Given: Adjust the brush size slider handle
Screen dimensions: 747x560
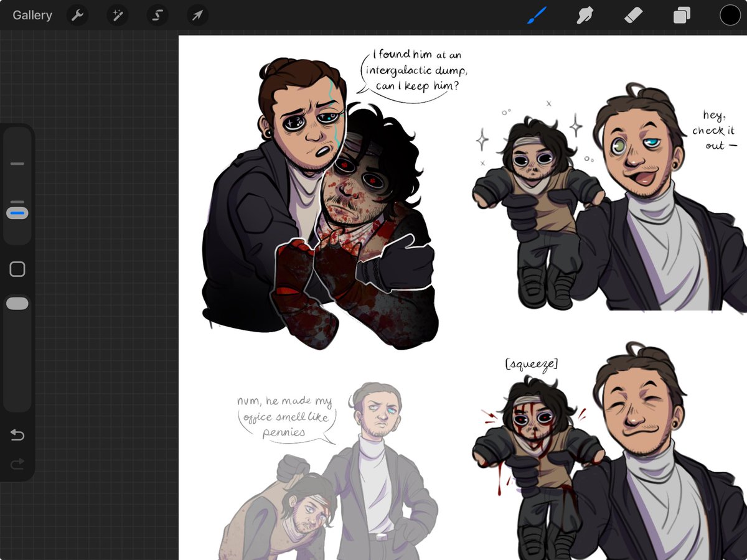Looking at the screenshot, I should coord(17,213).
